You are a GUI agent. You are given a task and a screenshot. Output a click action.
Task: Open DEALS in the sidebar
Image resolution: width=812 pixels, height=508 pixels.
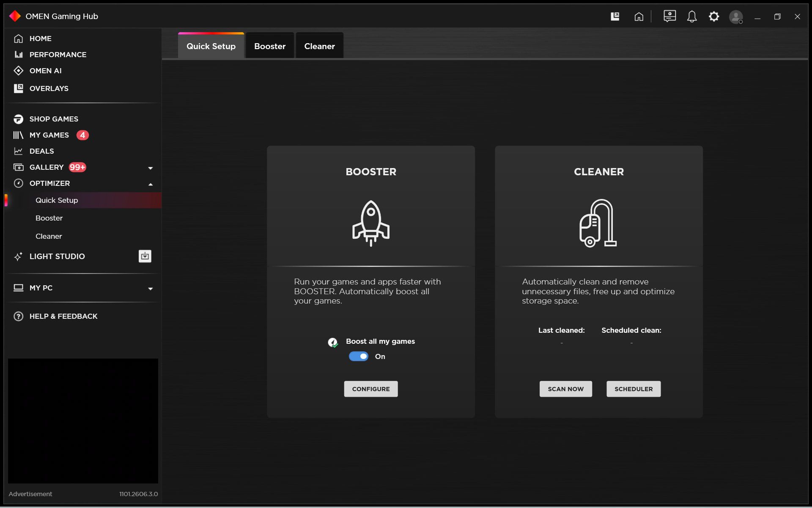42,151
